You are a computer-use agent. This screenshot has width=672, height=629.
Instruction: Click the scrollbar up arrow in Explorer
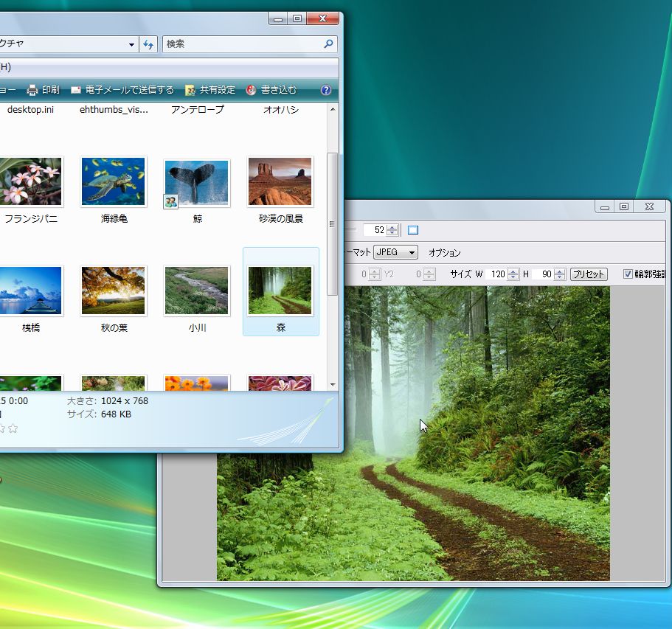333,109
